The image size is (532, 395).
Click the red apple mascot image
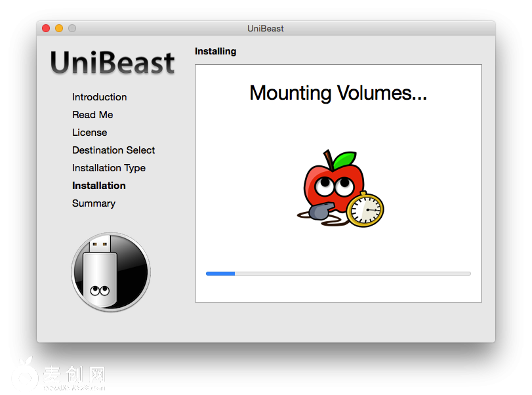click(x=334, y=184)
